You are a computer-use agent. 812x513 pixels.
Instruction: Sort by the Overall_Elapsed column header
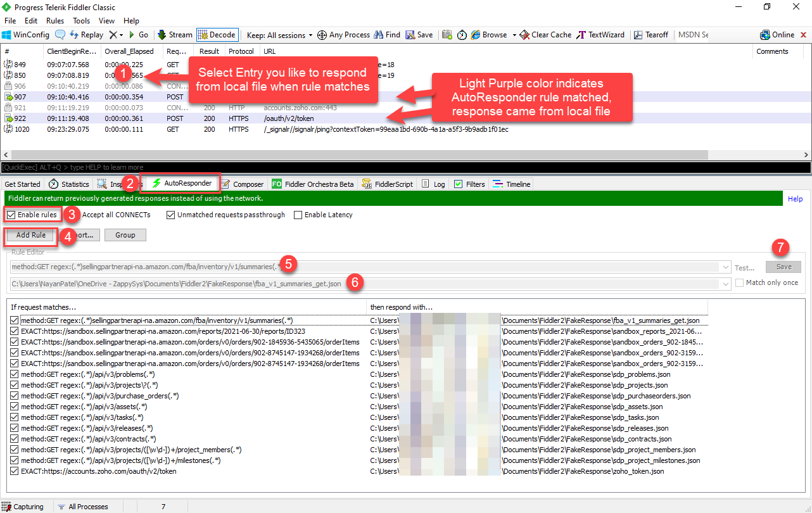coord(132,51)
